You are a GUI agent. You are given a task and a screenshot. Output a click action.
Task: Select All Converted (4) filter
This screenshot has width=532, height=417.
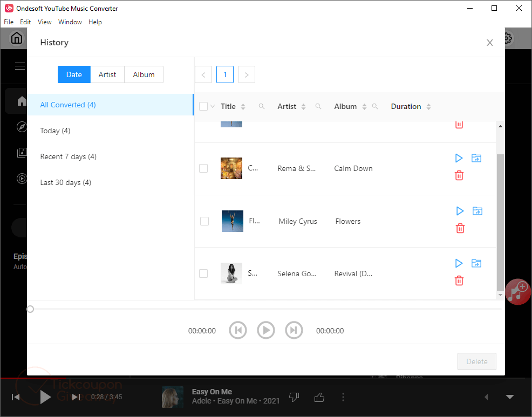[x=110, y=105]
